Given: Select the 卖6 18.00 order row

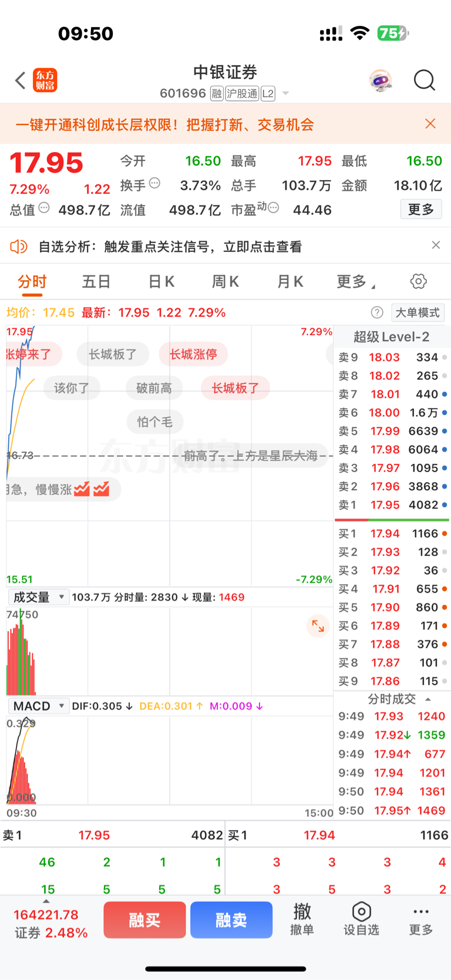Looking at the screenshot, I should [392, 413].
